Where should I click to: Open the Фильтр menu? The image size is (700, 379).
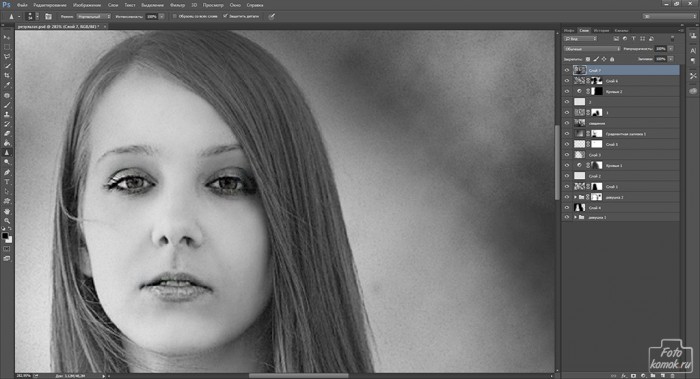point(177,5)
